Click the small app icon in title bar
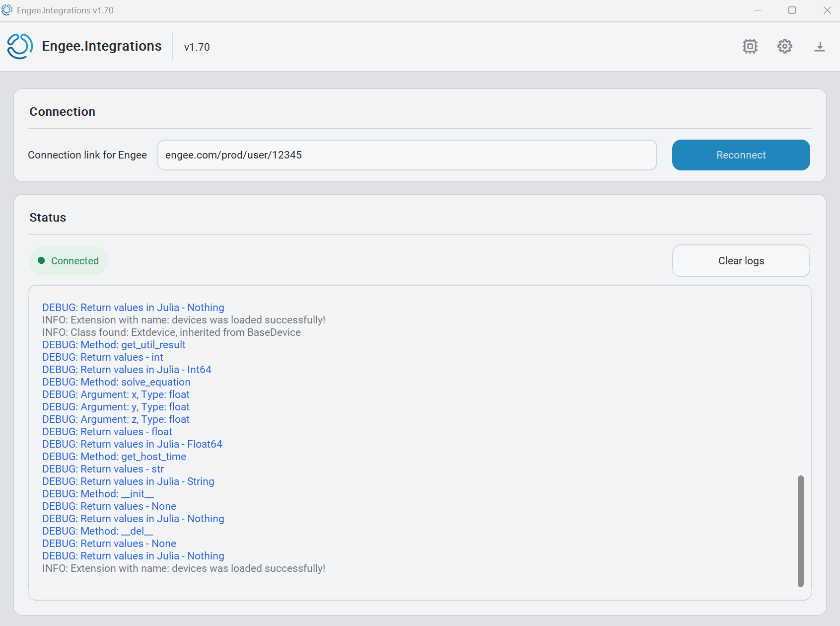This screenshot has width=840, height=626. [x=7, y=10]
